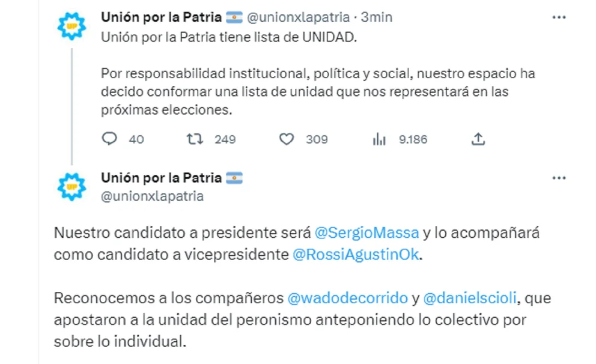Open @wadodecorrido mention link
Image resolution: width=596 pixels, height=364 pixels.
(x=347, y=298)
